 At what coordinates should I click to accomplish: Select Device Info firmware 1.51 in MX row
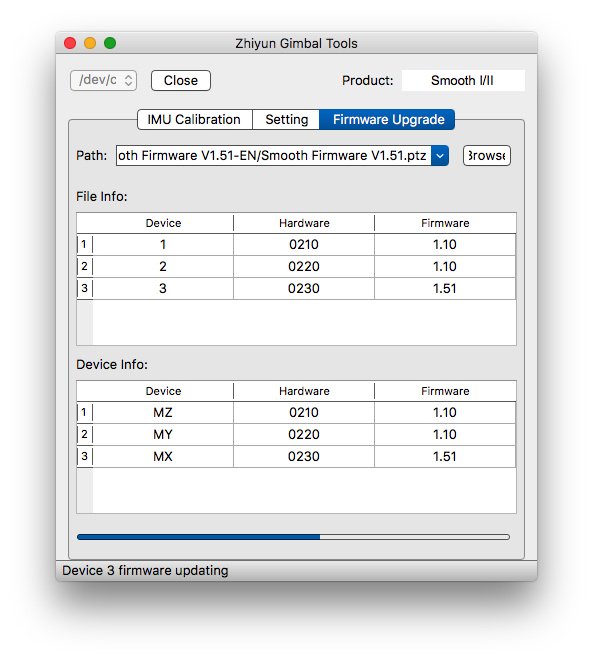[x=445, y=456]
